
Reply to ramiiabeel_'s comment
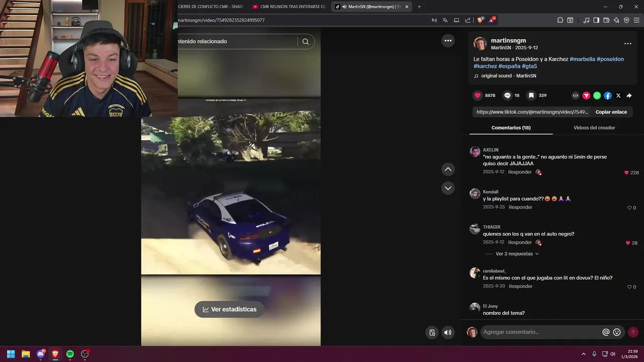click(x=520, y=286)
